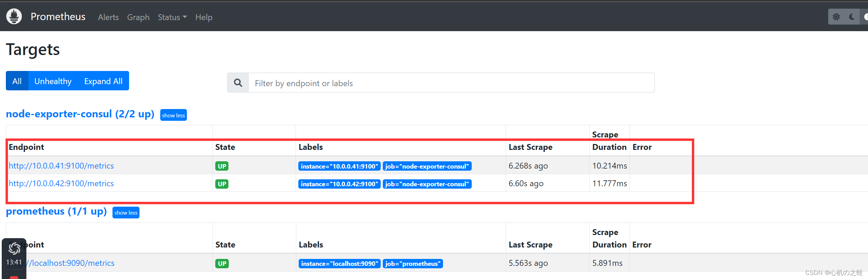Image resolution: width=868 pixels, height=279 pixels.
Task: Collapse prometheus group with show less
Action: pos(126,213)
